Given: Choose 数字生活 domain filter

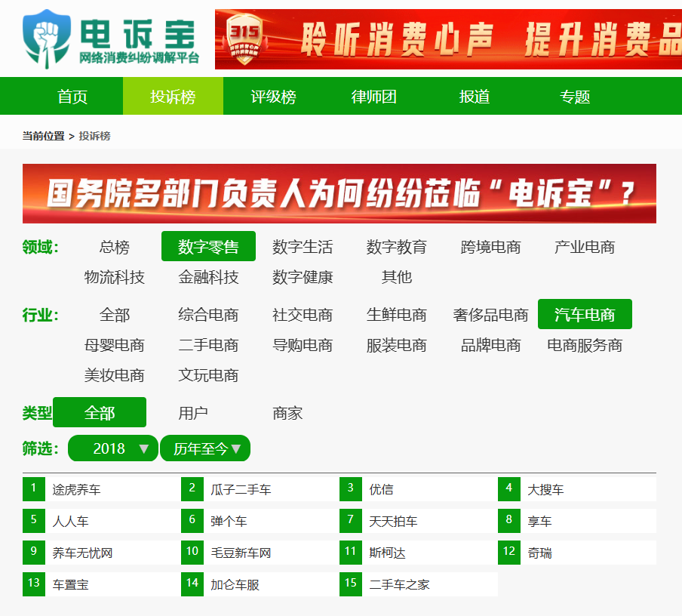Looking at the screenshot, I should [303, 247].
